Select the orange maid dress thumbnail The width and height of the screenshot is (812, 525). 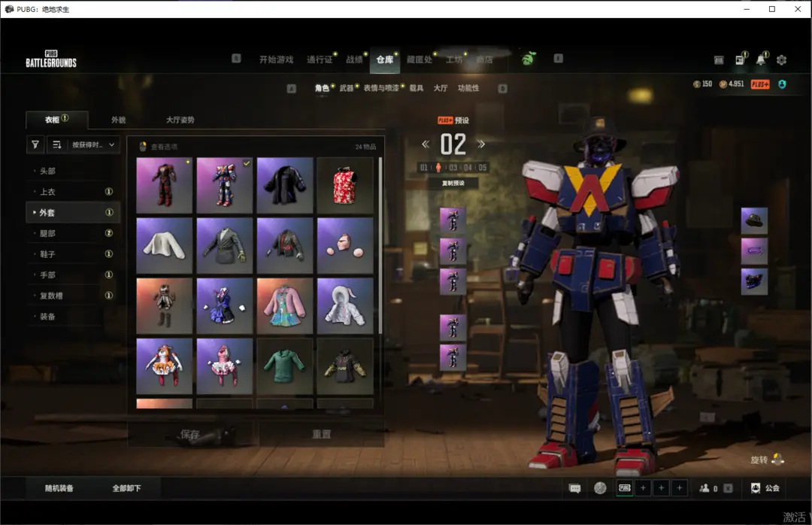click(164, 366)
